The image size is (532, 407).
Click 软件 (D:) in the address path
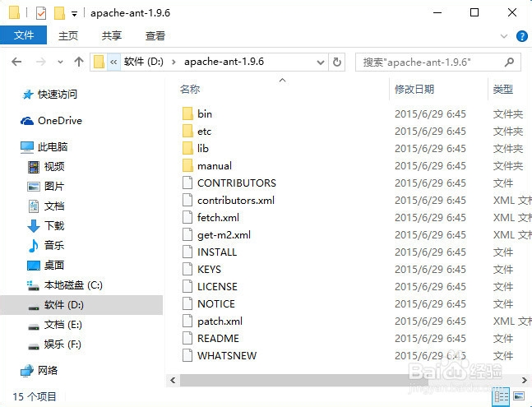click(144, 62)
